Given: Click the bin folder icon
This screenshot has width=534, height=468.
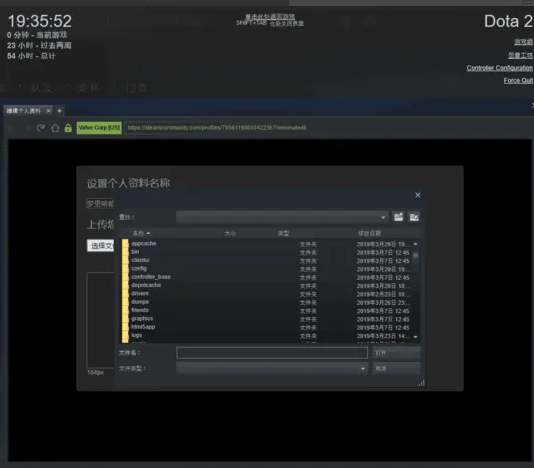Looking at the screenshot, I should tap(125, 252).
